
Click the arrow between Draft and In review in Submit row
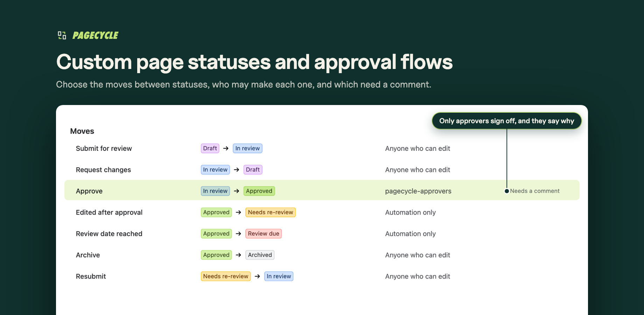point(226,148)
